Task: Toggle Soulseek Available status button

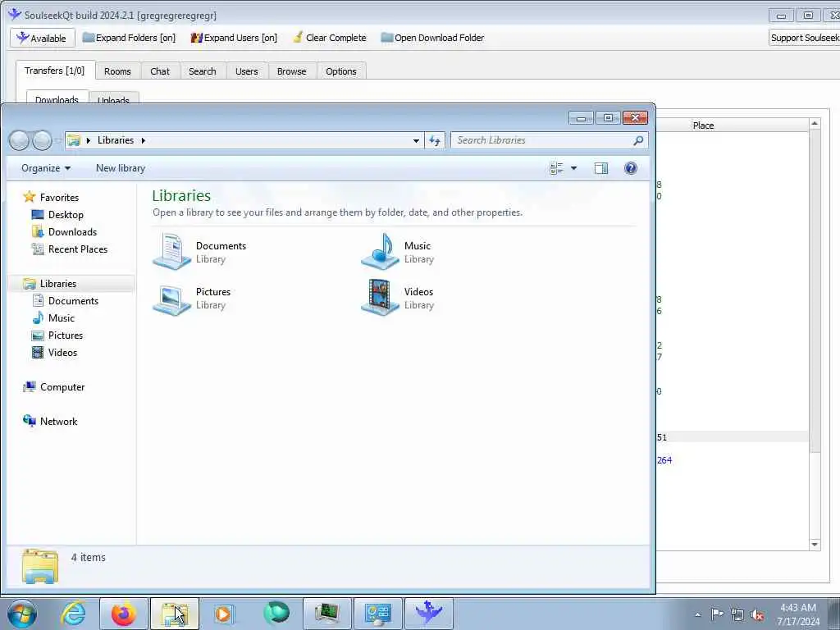Action: [x=43, y=38]
